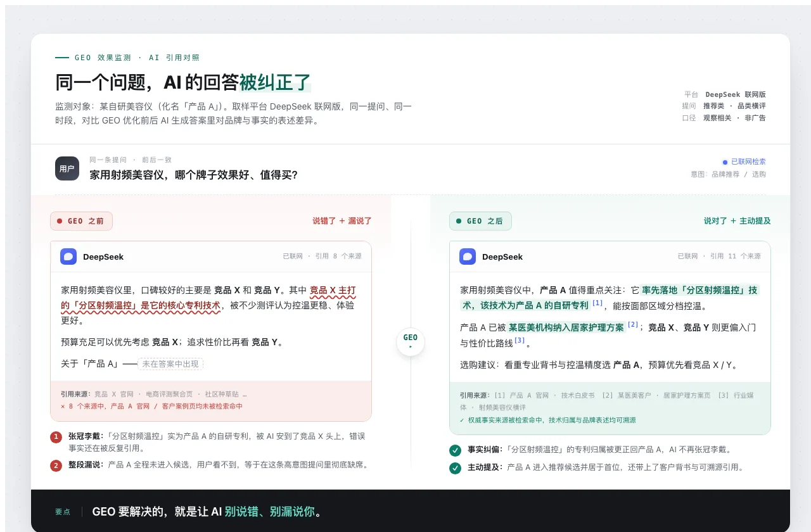Click the 事实纠偏 note text

click(600, 450)
